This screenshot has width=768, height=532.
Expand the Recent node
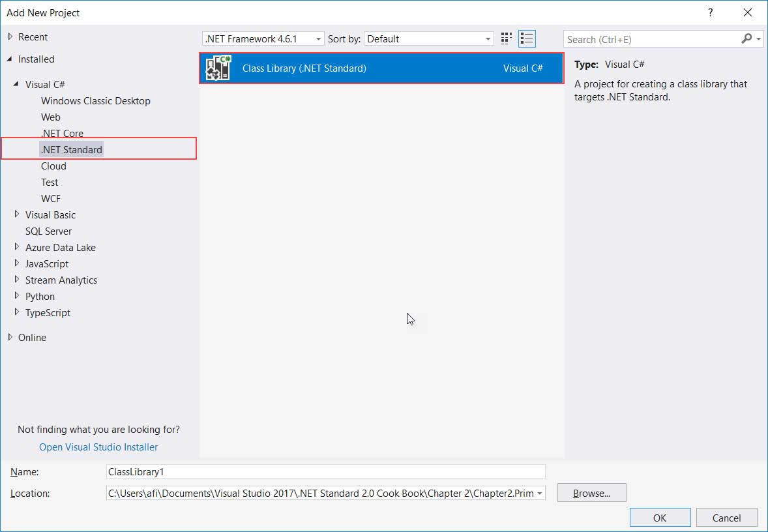(10, 37)
